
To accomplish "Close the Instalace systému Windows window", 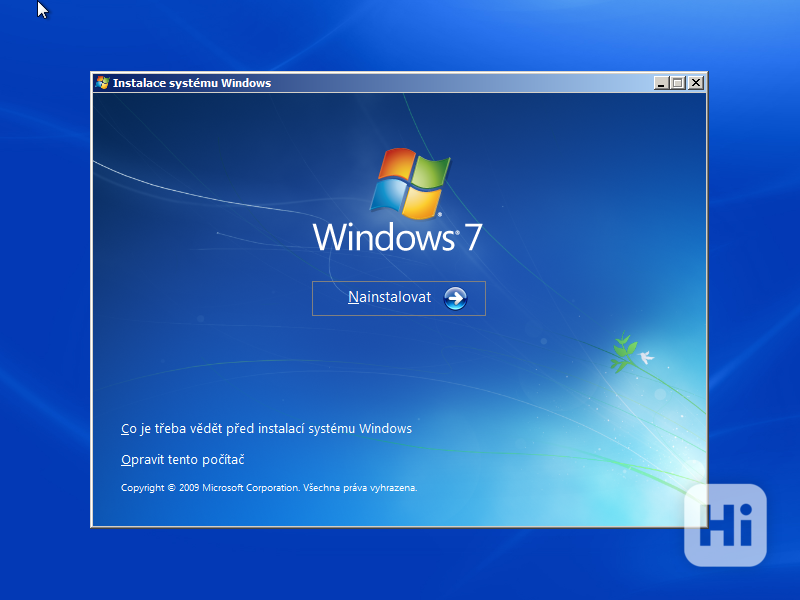I will pyautogui.click(x=695, y=83).
